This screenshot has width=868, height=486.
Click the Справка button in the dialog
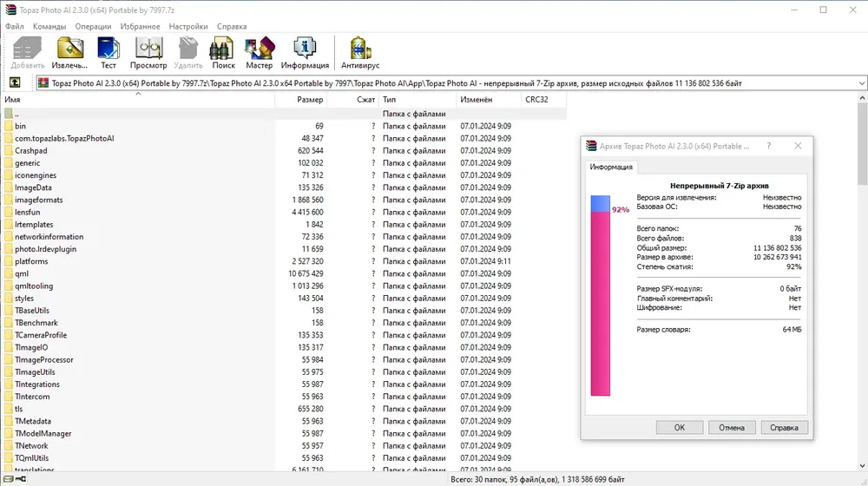click(784, 427)
